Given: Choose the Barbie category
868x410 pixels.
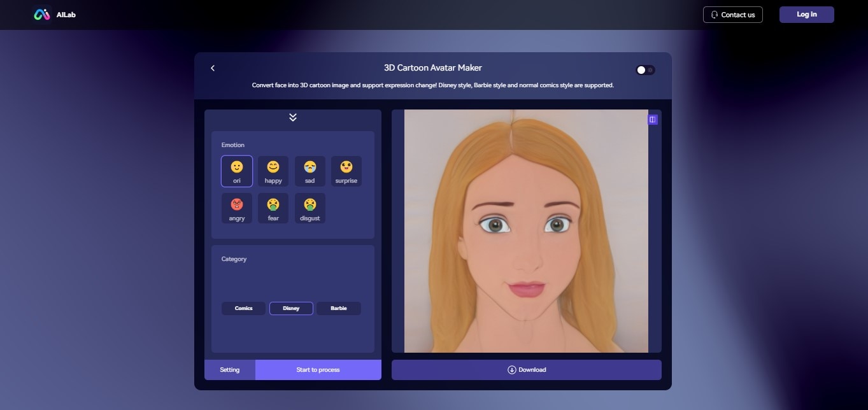Looking at the screenshot, I should pyautogui.click(x=339, y=308).
